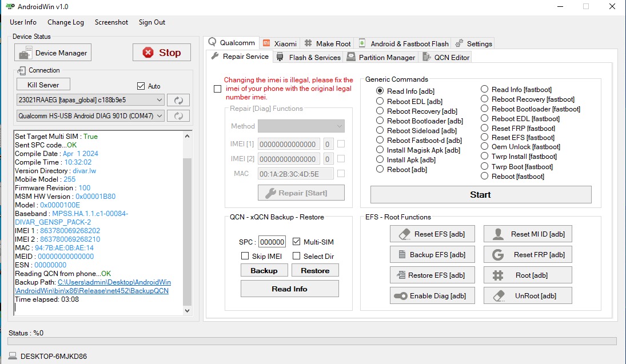Select Install Magisk Apk [adb] option

click(380, 150)
